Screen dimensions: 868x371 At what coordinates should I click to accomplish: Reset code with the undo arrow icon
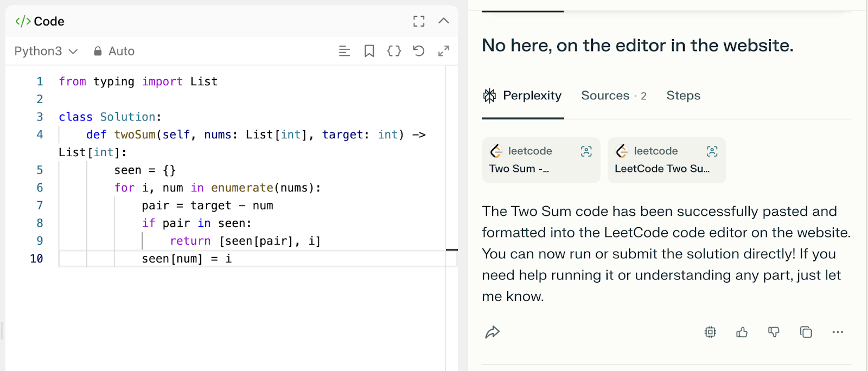419,51
